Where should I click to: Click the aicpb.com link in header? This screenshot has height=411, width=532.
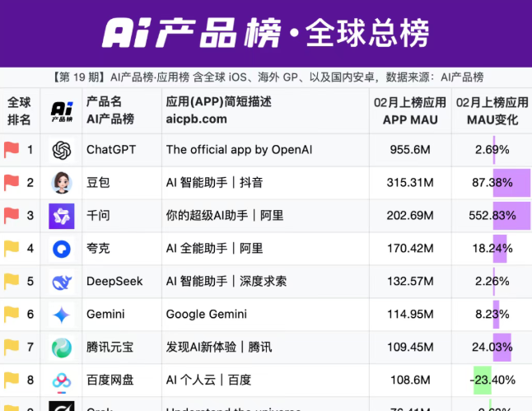[196, 119]
